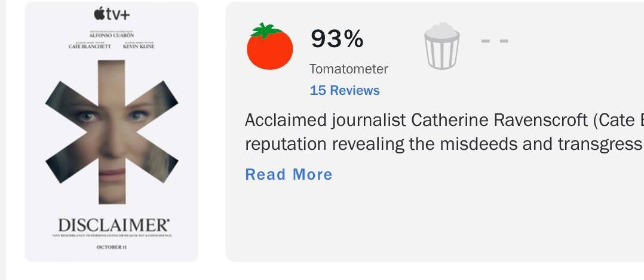Expand the synopsis with Read More

289,174
